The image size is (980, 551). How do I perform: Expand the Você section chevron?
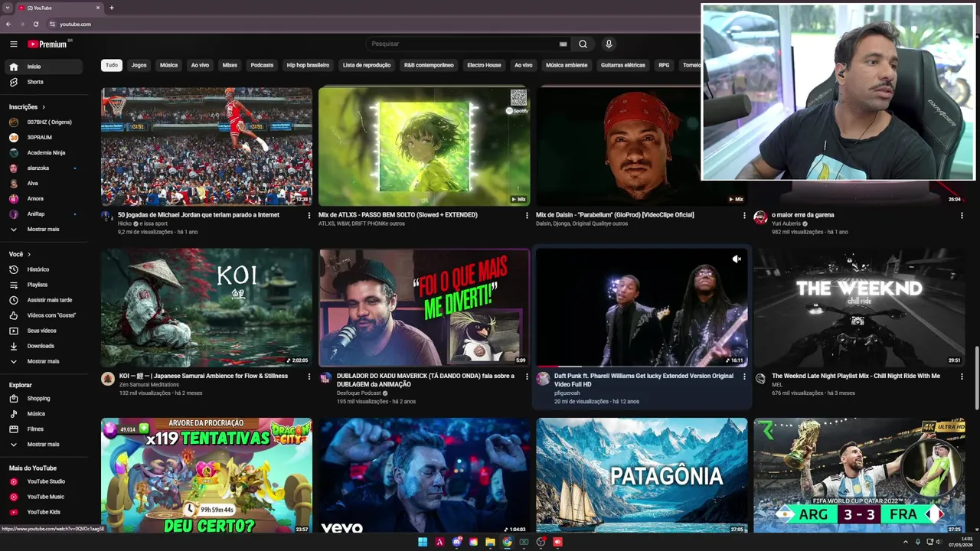point(29,254)
